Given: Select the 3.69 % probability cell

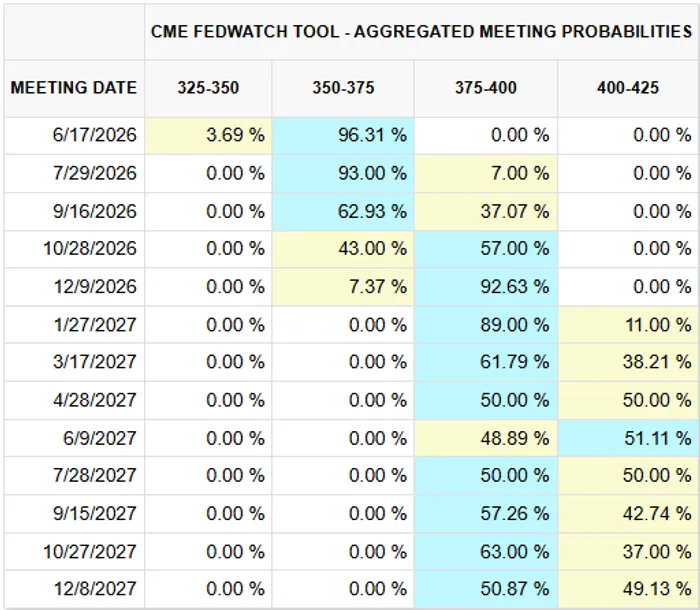Looking at the screenshot, I should pyautogui.click(x=208, y=136).
